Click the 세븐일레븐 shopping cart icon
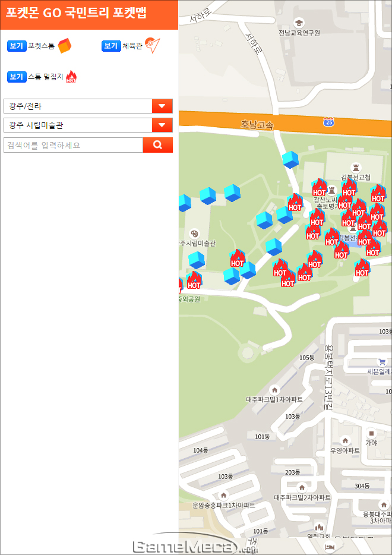 382,362
